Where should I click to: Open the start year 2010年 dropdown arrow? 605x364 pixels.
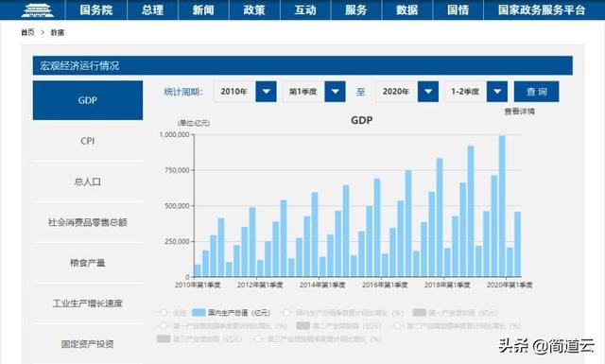click(x=266, y=92)
